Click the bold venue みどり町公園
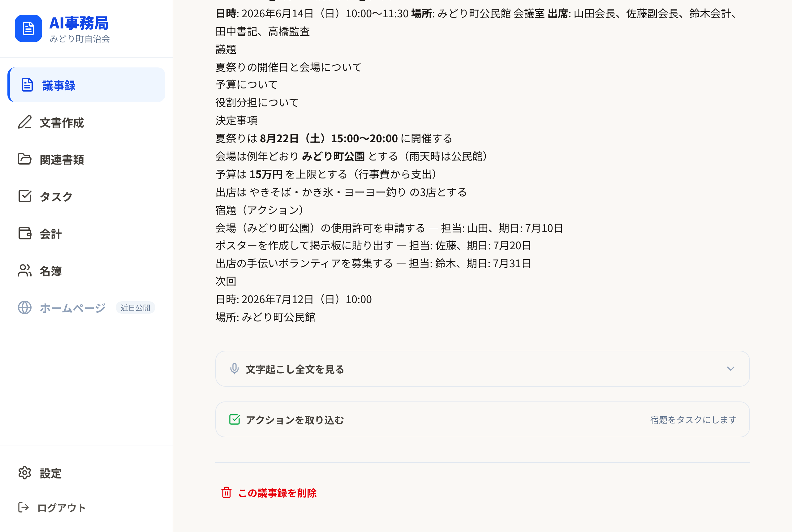Image resolution: width=792 pixels, height=532 pixels. (333, 157)
